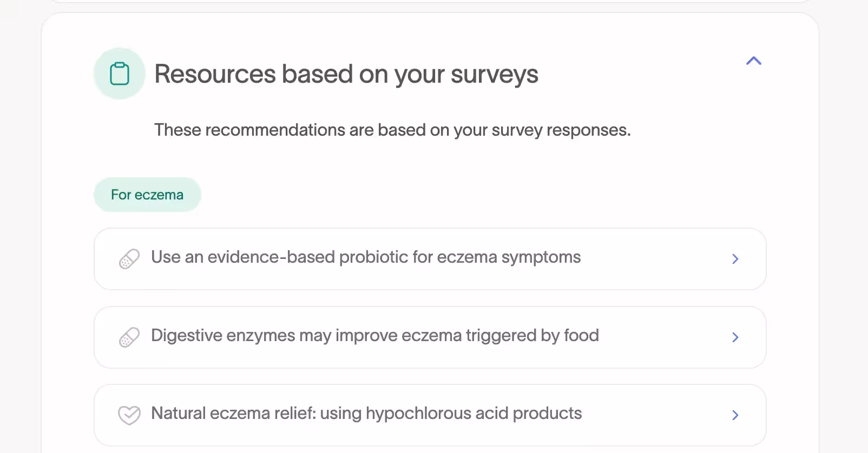Click the arrow on the hypochlorous acid card
This screenshot has width=868, height=453.
point(735,415)
